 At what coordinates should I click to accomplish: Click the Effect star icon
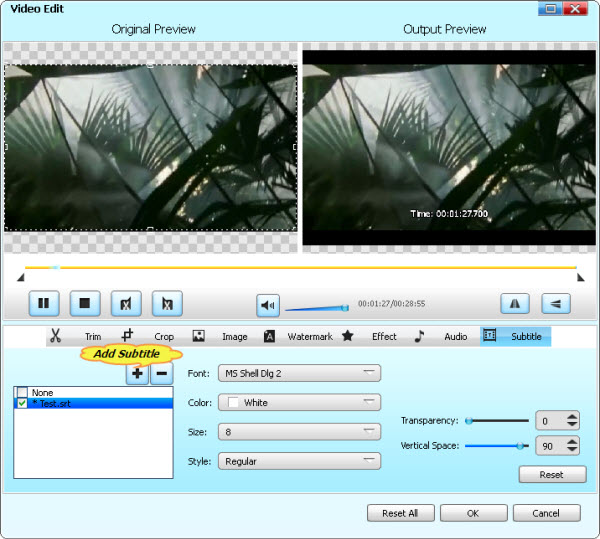[347, 335]
